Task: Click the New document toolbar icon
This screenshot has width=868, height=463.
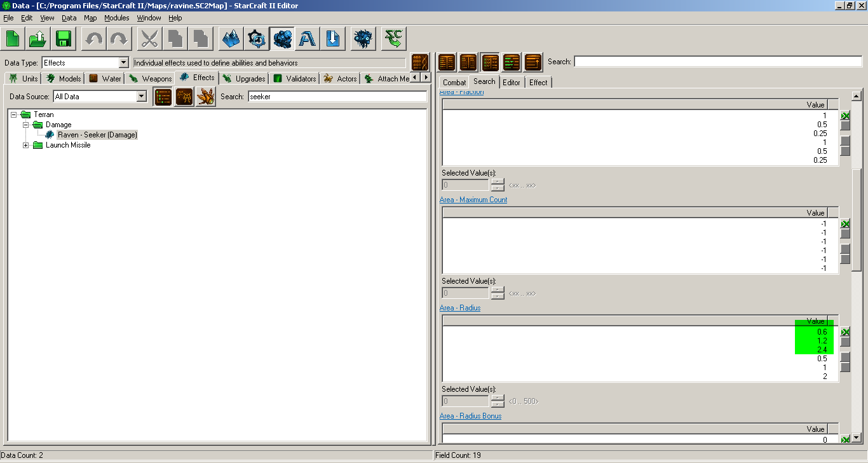Action: click(13, 39)
